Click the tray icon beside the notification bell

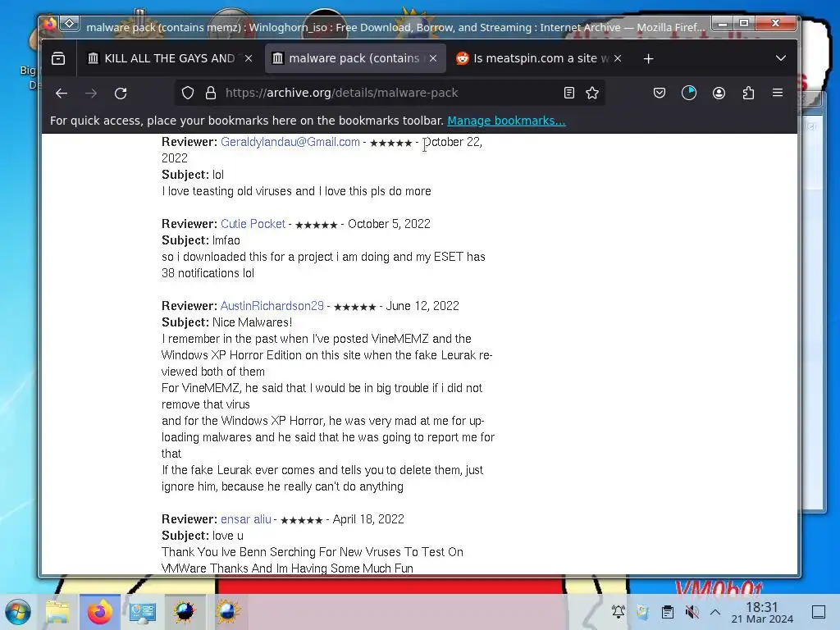(x=642, y=611)
